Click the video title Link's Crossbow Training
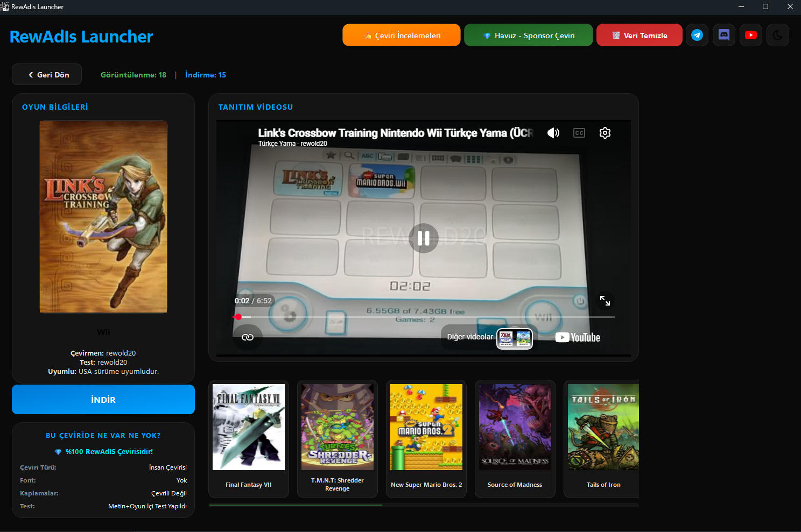Screen dimensions: 801x532 pyautogui.click(x=395, y=133)
